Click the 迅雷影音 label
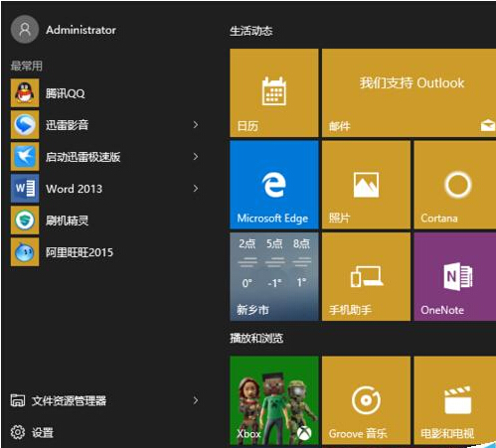The image size is (496, 448). click(67, 125)
